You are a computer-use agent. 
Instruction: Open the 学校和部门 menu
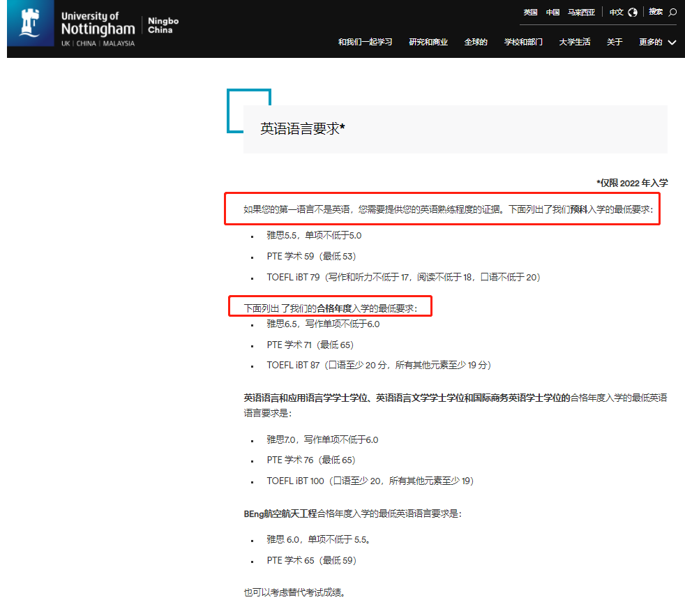click(x=523, y=42)
